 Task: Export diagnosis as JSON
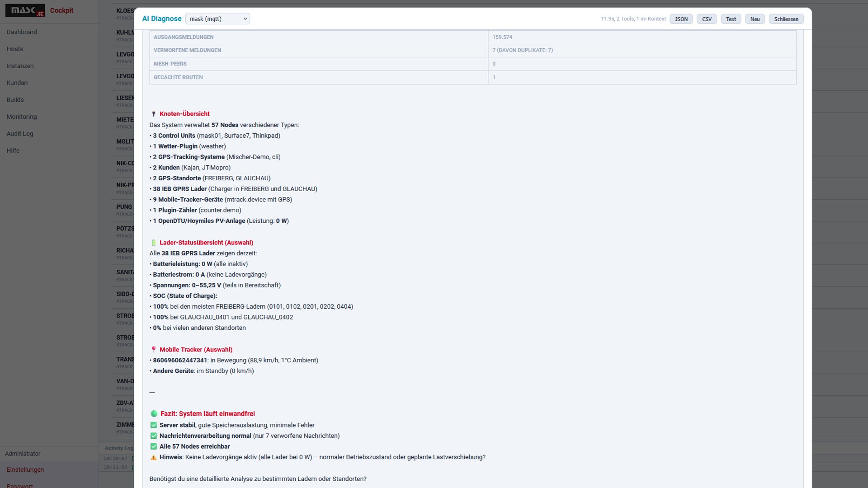click(681, 19)
